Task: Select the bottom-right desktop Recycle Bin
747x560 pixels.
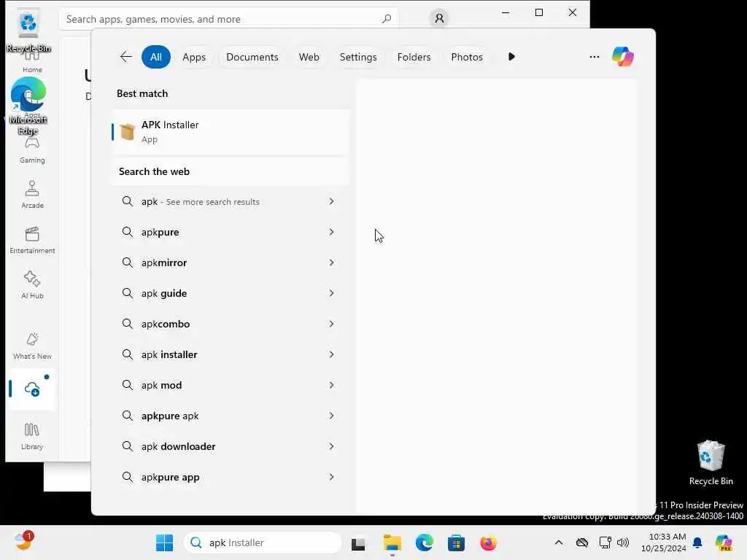Action: click(x=711, y=463)
